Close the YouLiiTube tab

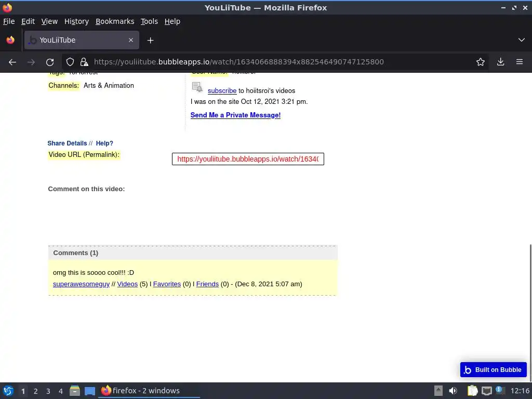coord(131,40)
